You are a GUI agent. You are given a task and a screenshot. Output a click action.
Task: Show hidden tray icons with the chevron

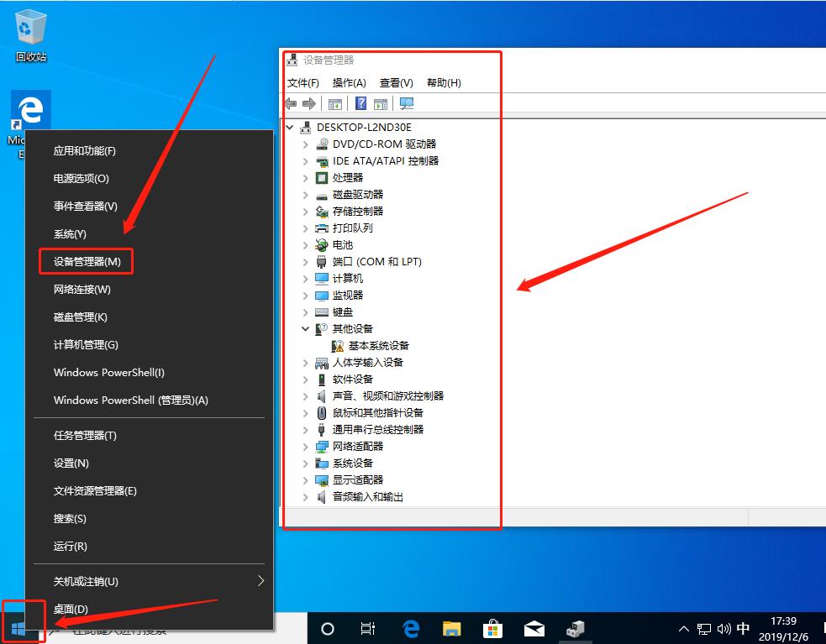tap(683, 628)
